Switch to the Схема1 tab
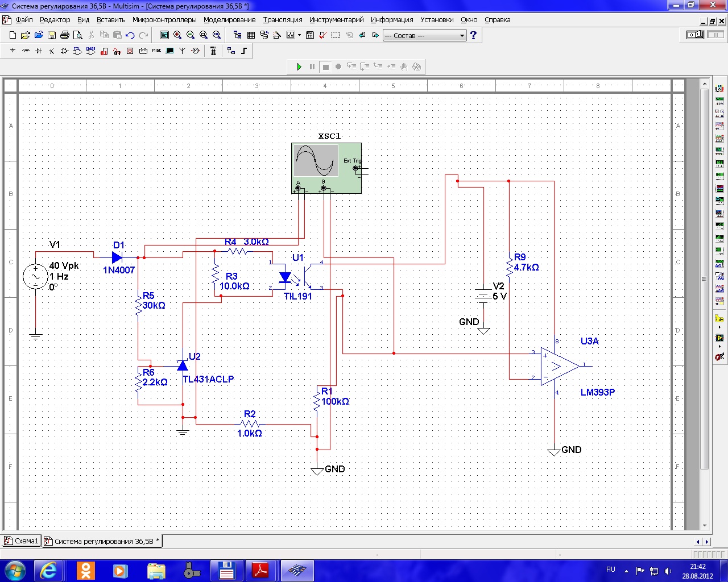The width and height of the screenshot is (728, 582). (x=22, y=541)
